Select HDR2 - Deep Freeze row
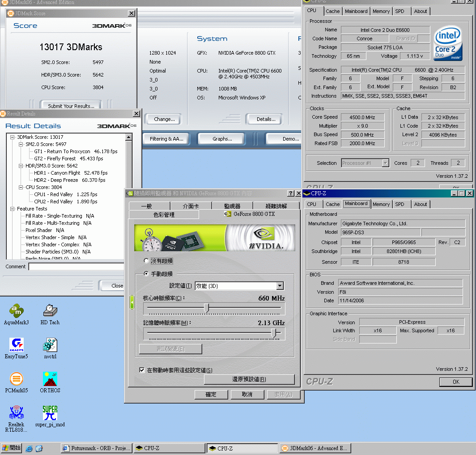 click(69, 180)
